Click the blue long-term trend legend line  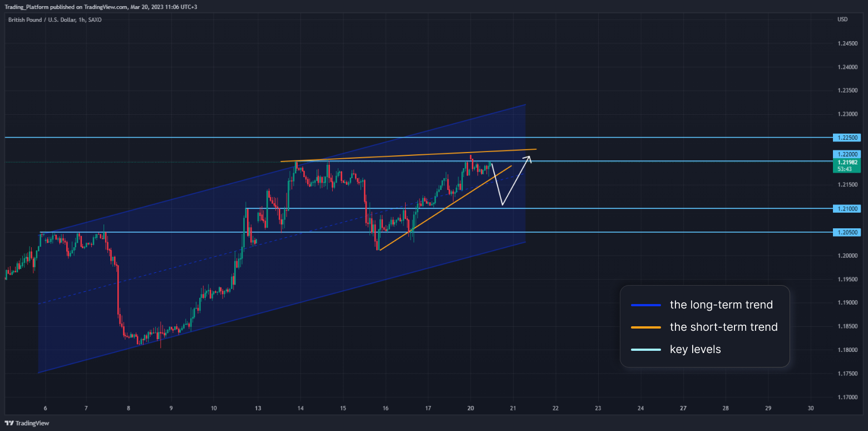click(646, 305)
